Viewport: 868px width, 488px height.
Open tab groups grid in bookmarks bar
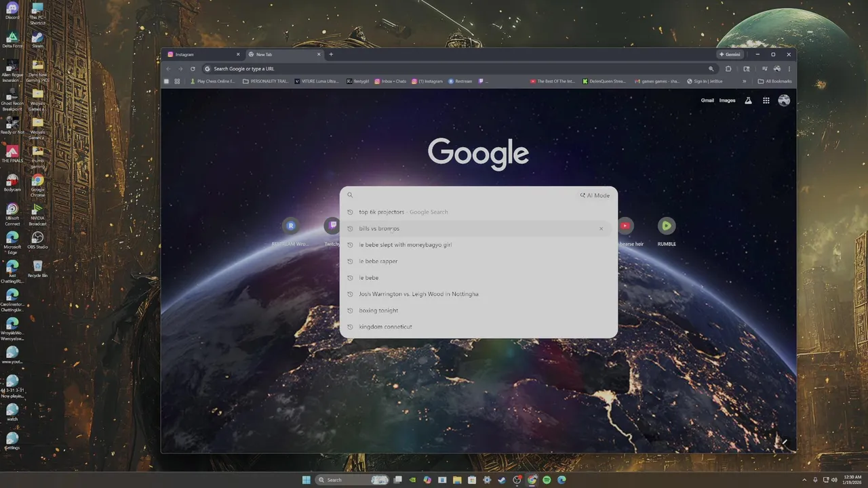tap(178, 81)
